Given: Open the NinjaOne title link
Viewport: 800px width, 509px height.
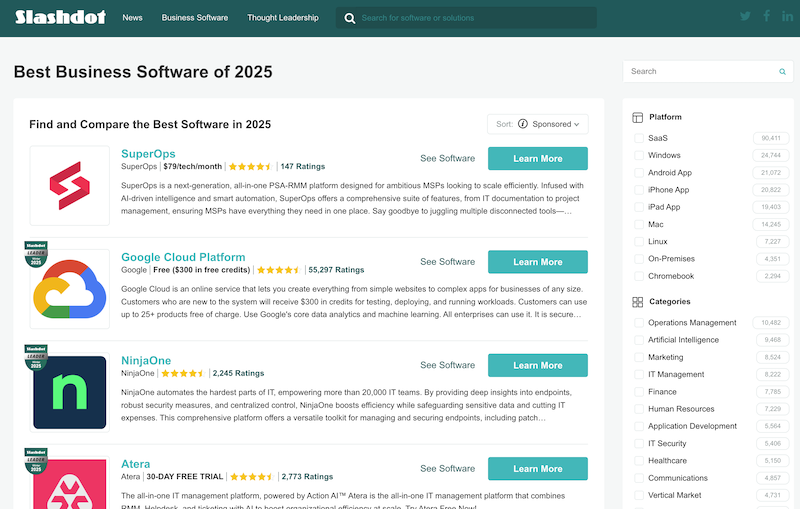Looking at the screenshot, I should (x=146, y=361).
